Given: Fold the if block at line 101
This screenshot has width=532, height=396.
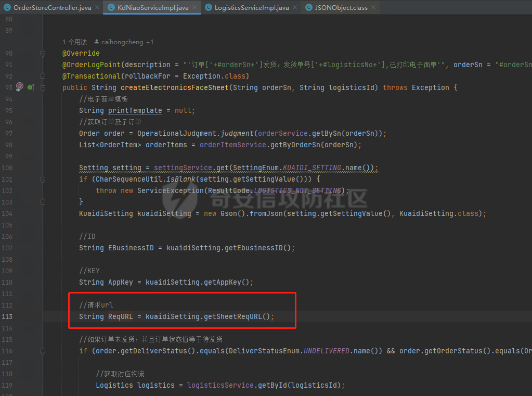Looking at the screenshot, I should (43, 179).
